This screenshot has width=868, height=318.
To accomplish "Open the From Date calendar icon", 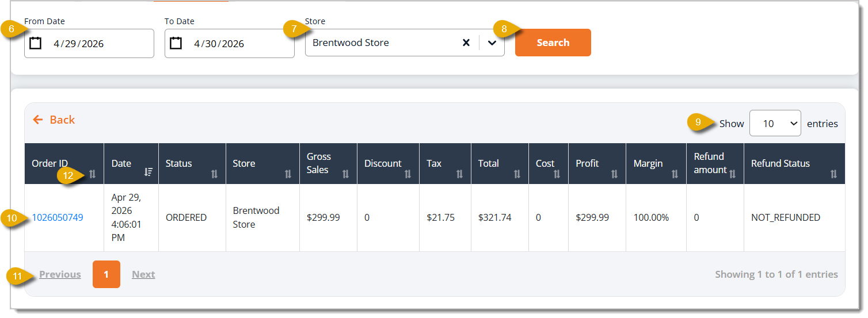I will [35, 43].
